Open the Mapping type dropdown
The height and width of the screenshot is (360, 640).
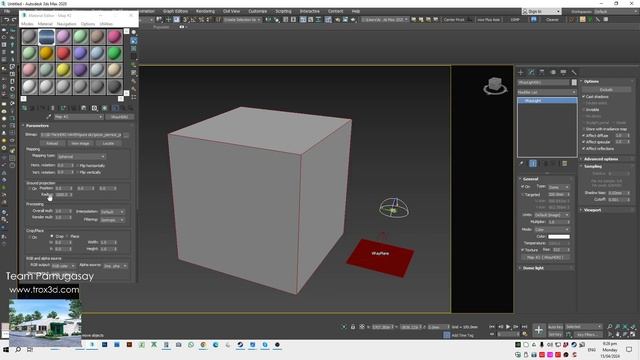(81, 157)
